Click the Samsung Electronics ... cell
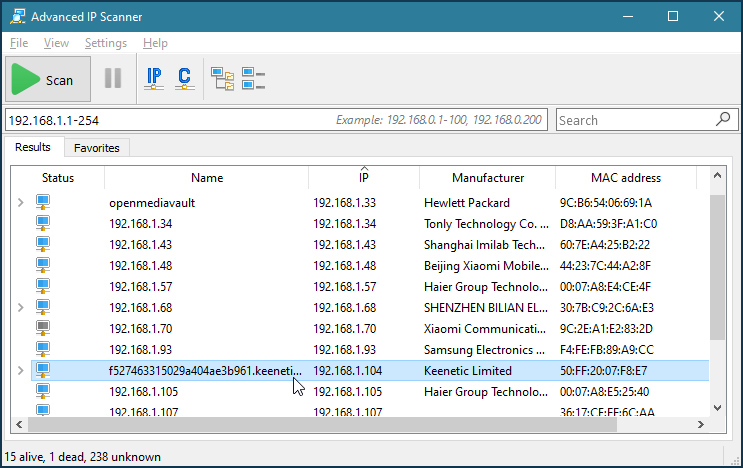Screen dimensions: 743x468 484,350
